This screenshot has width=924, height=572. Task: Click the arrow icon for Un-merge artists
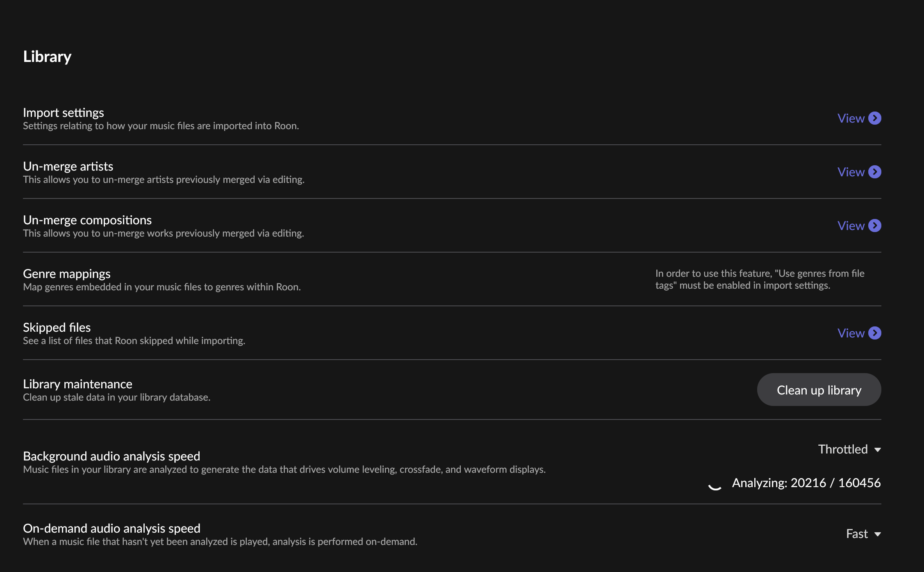click(x=875, y=172)
